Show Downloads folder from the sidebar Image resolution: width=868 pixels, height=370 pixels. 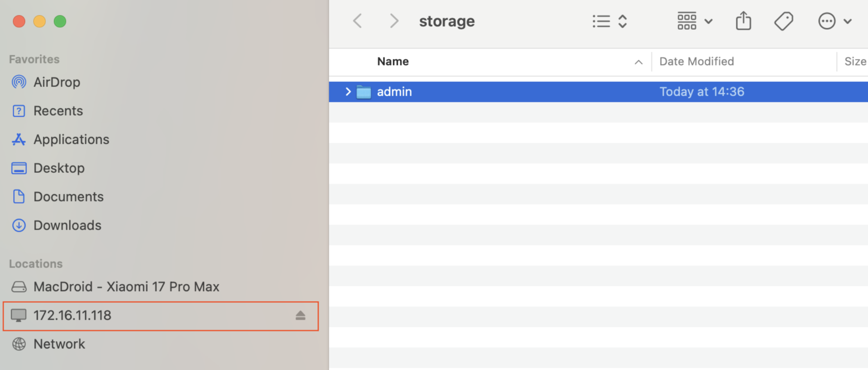[x=67, y=225]
